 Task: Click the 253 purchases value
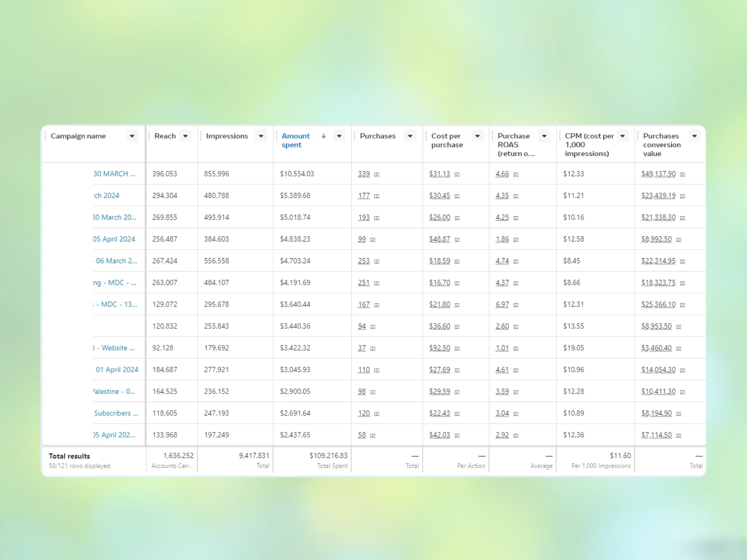coord(364,261)
